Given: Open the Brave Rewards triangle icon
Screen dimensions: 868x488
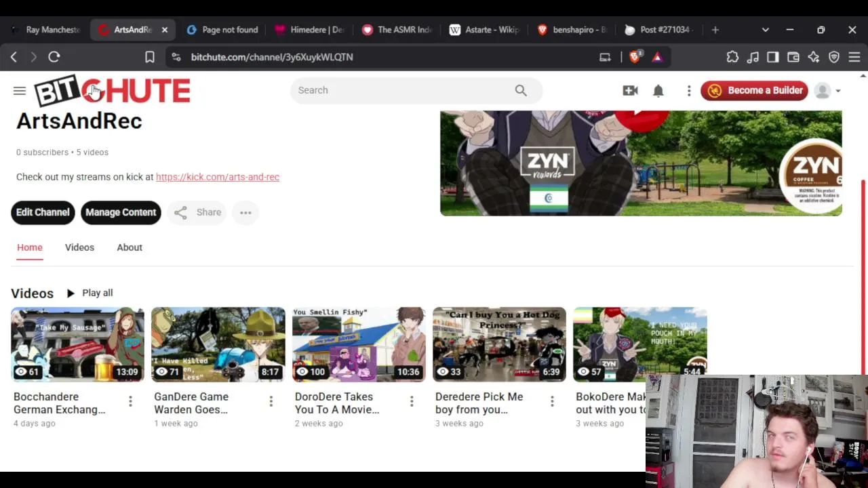Looking at the screenshot, I should [657, 57].
